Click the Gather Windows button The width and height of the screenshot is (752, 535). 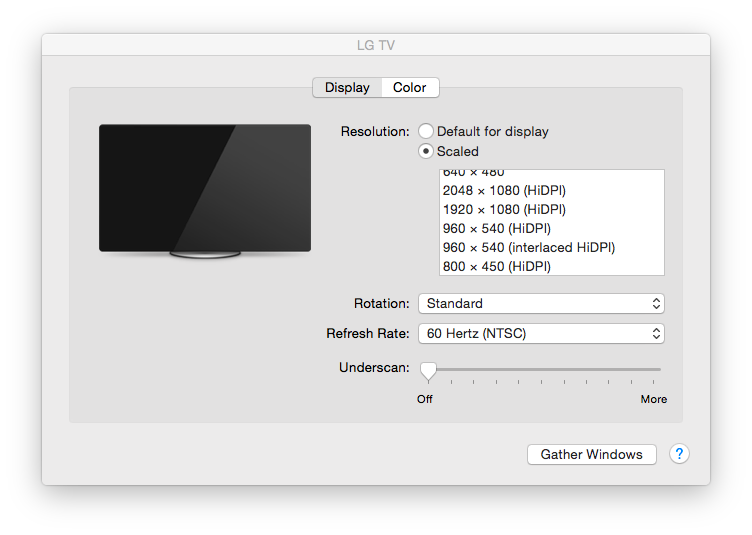(x=591, y=454)
